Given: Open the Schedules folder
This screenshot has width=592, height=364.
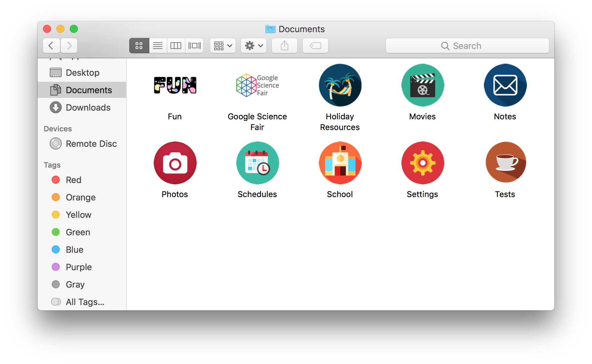Looking at the screenshot, I should [x=257, y=163].
